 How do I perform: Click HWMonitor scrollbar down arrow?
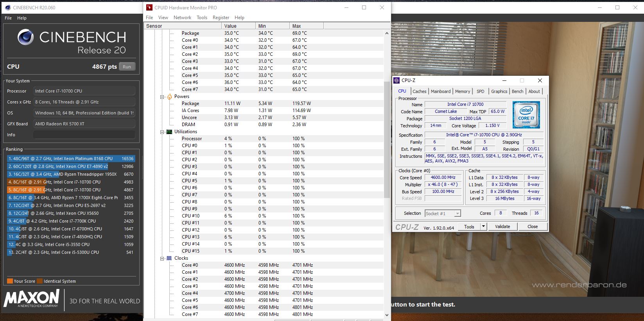point(387,315)
